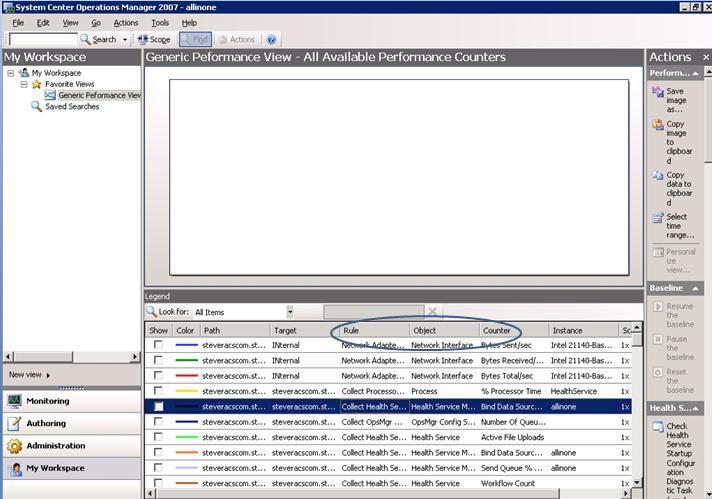Click red color line of Bytes Total/sec row
Screen dimensions: 712x499
[187, 375]
